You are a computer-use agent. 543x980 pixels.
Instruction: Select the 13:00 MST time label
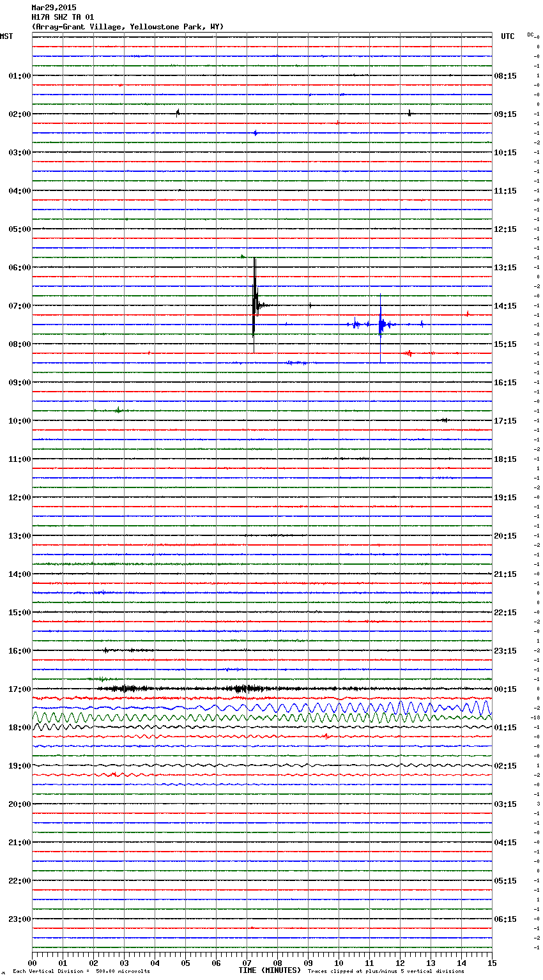tap(19, 536)
